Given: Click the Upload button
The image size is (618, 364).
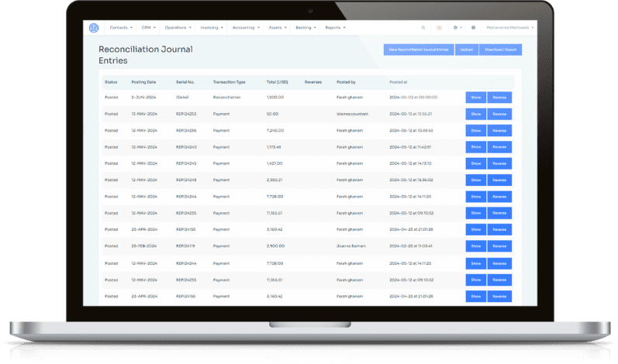Looking at the screenshot, I should (x=467, y=50).
